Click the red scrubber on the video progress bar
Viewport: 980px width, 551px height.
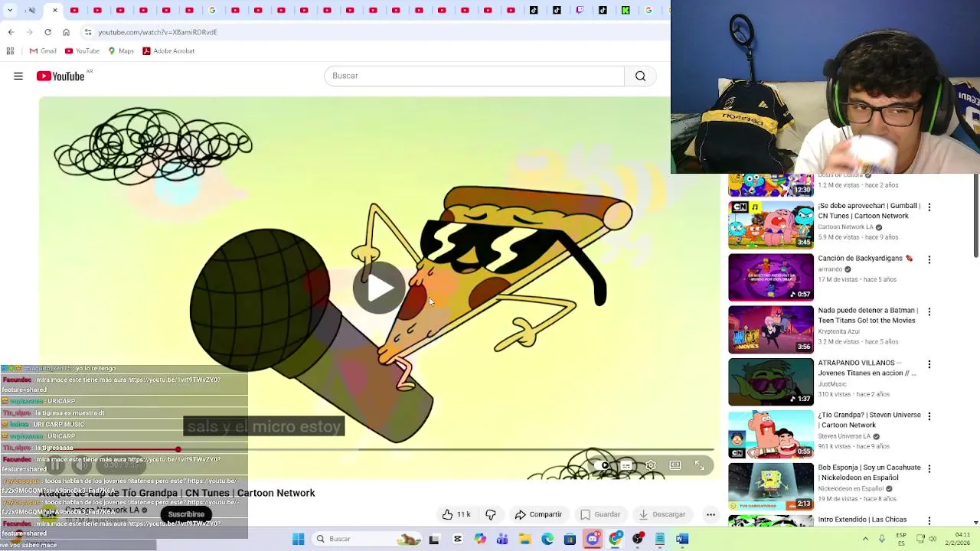tap(178, 450)
